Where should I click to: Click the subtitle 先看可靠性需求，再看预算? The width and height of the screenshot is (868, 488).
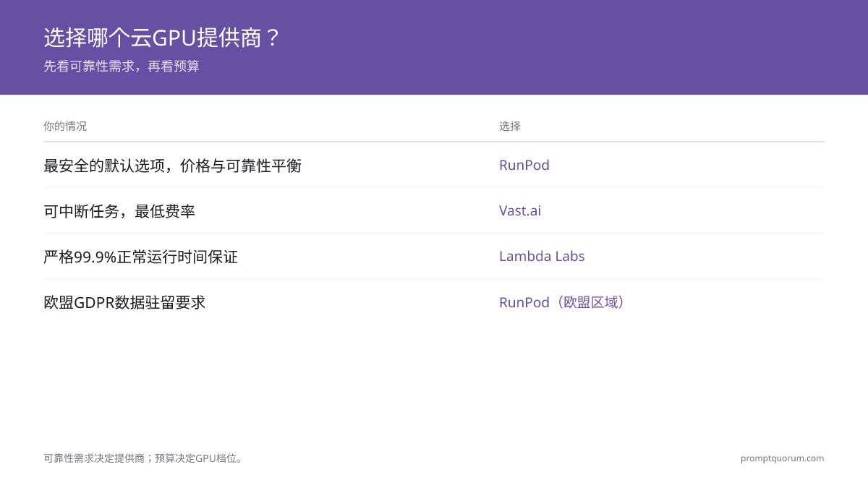pyautogui.click(x=122, y=67)
